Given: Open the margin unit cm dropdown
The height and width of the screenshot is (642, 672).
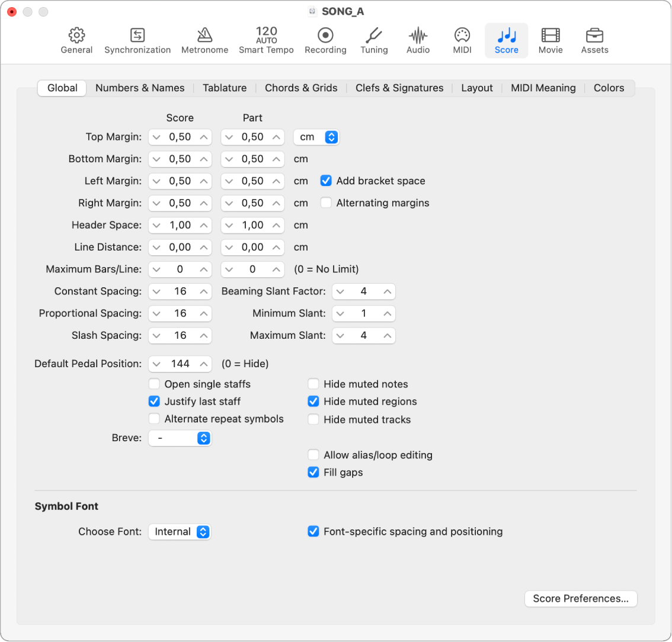Looking at the screenshot, I should [316, 137].
